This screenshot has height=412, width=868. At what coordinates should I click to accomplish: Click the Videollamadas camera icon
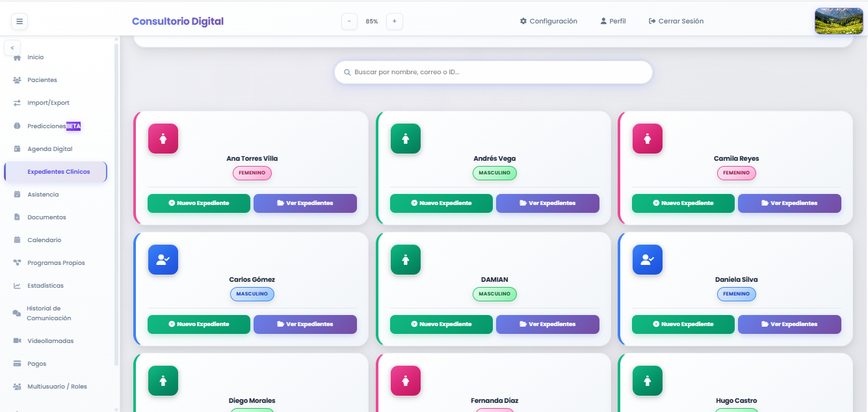pos(17,340)
